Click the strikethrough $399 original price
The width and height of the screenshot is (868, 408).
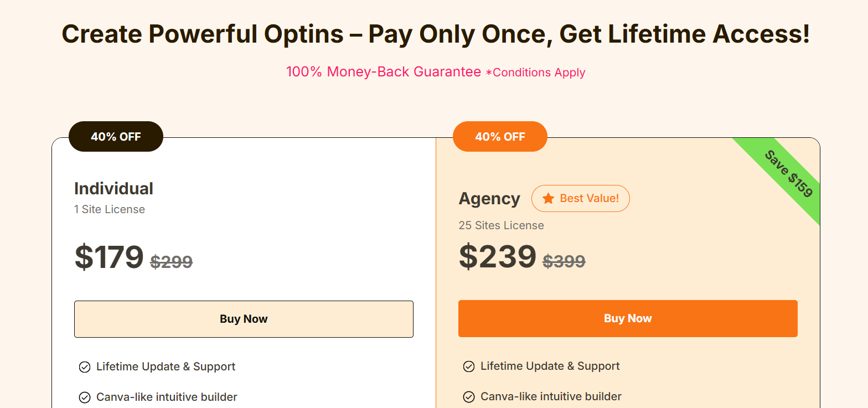click(x=564, y=261)
